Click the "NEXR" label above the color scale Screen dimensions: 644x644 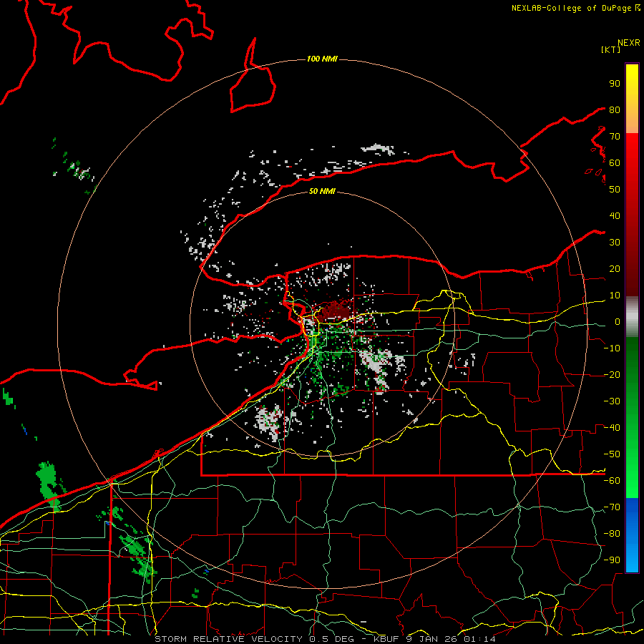(x=629, y=43)
